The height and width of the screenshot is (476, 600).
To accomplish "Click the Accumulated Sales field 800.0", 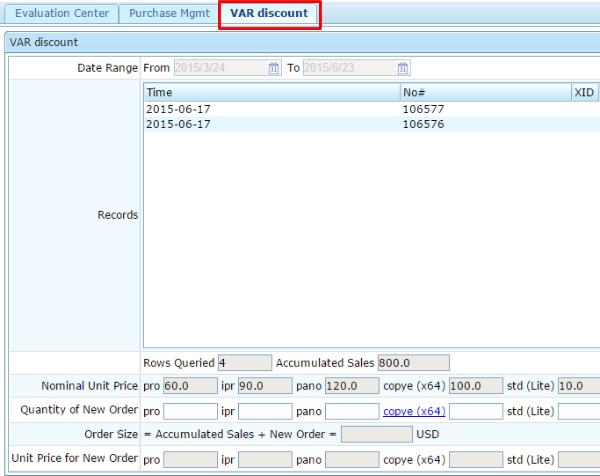I will pos(414,363).
